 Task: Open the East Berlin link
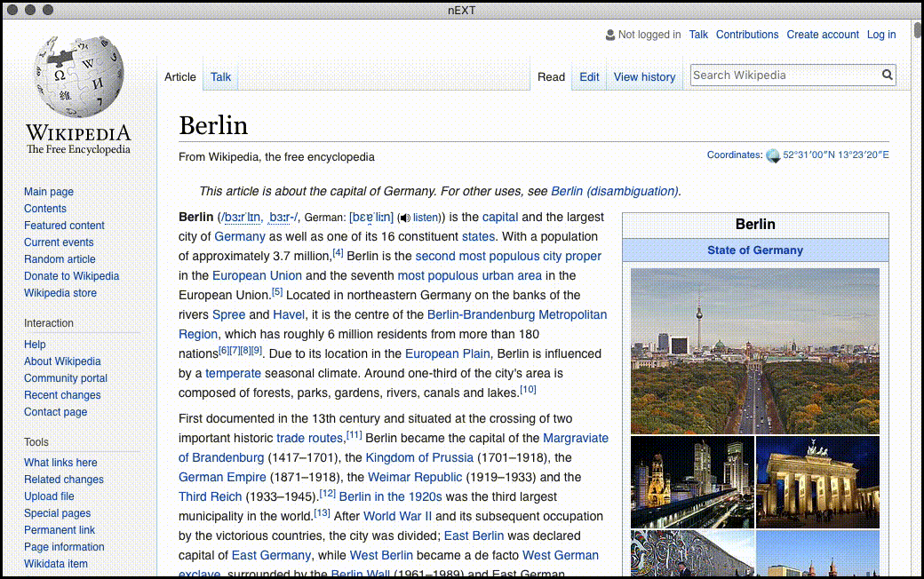[474, 536]
